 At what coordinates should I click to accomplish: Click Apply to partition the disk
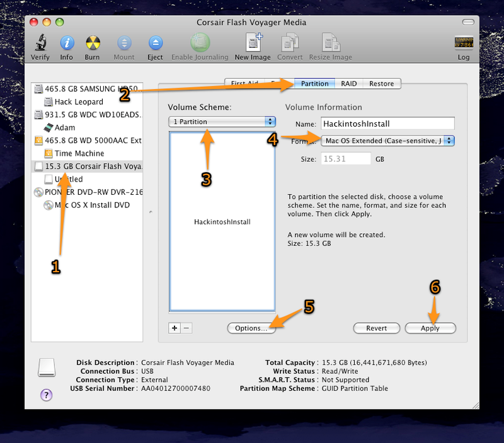[x=430, y=328]
